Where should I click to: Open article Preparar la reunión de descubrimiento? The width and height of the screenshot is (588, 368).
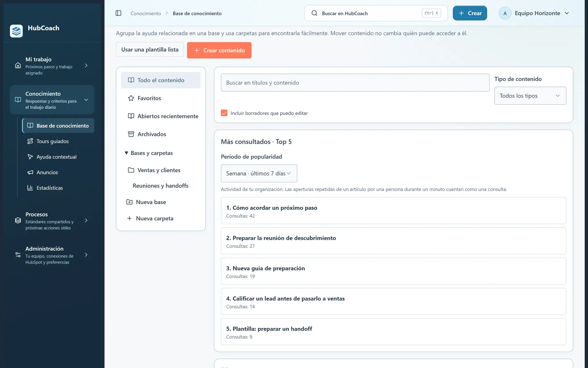(x=393, y=241)
